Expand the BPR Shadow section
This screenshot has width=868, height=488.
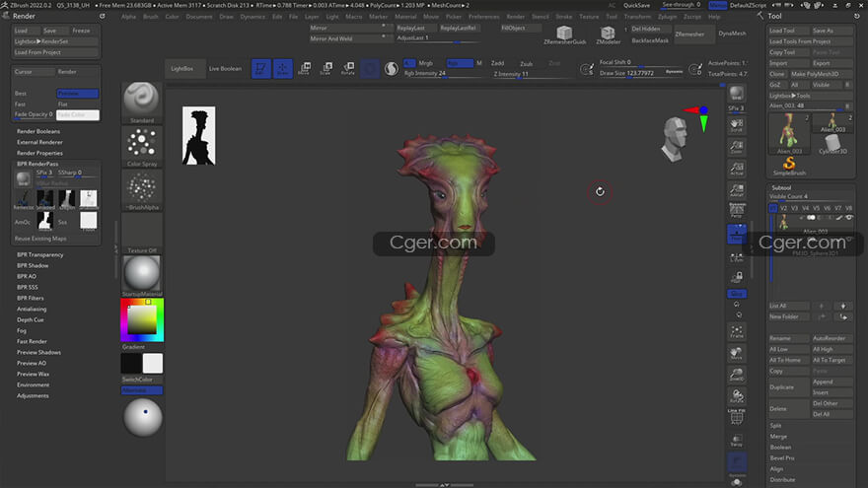pyautogui.click(x=33, y=265)
